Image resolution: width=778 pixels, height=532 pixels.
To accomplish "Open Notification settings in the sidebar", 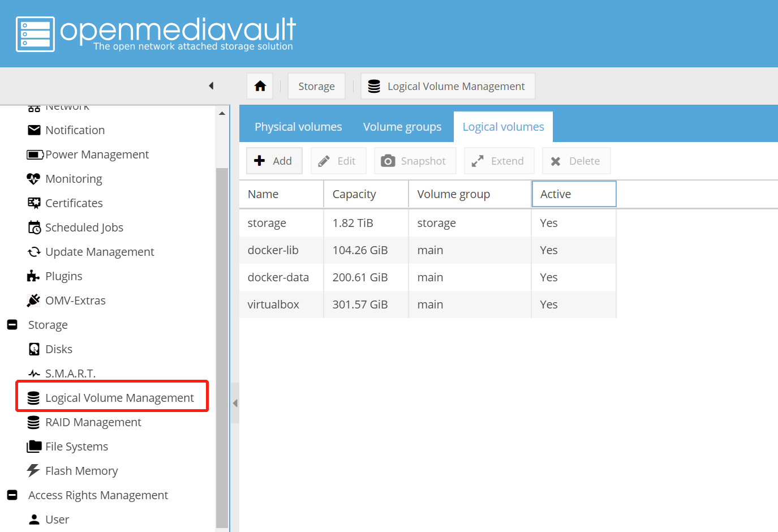I will click(x=75, y=130).
